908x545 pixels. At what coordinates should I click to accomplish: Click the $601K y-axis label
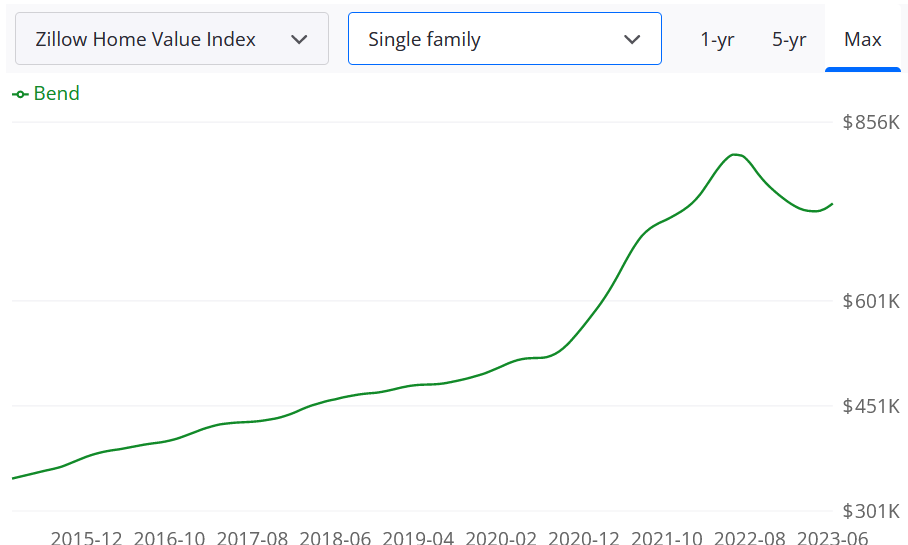[871, 301]
